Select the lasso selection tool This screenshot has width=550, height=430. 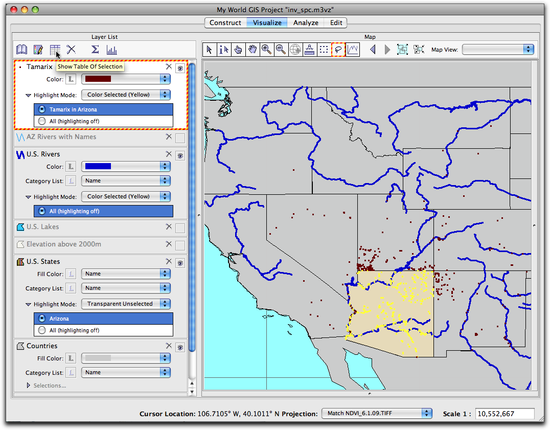point(338,49)
